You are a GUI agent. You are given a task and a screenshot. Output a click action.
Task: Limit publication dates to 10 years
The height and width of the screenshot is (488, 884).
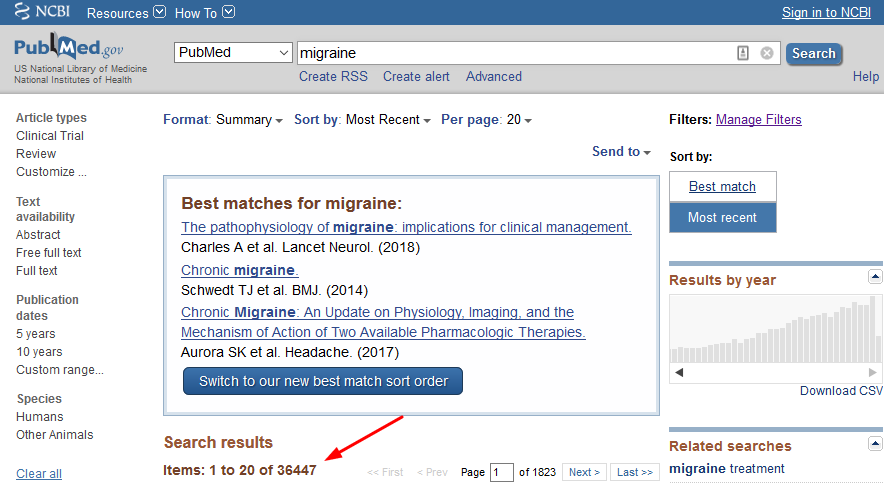[39, 352]
